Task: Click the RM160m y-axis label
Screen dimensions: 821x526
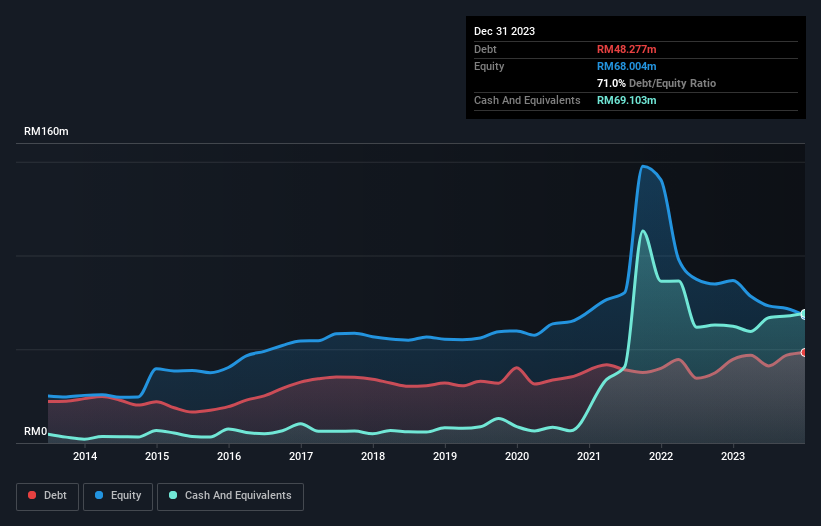Action: 46,131
